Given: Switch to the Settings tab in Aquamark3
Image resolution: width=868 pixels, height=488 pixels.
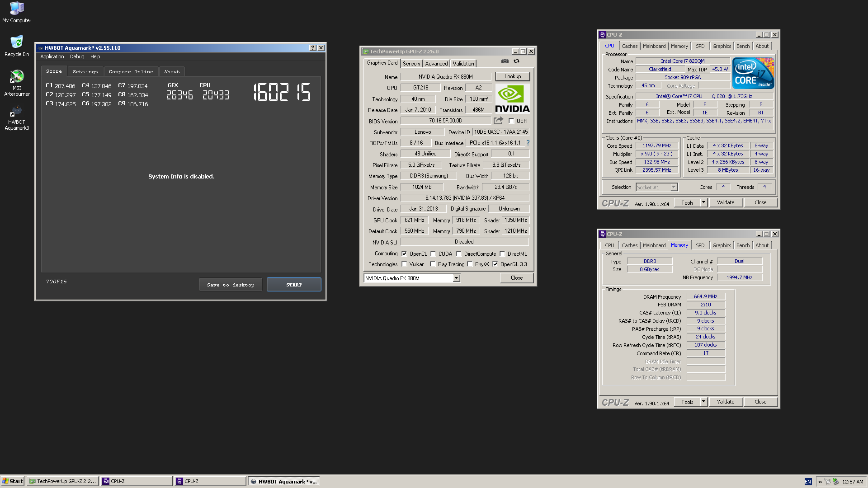Looking at the screenshot, I should [85, 72].
